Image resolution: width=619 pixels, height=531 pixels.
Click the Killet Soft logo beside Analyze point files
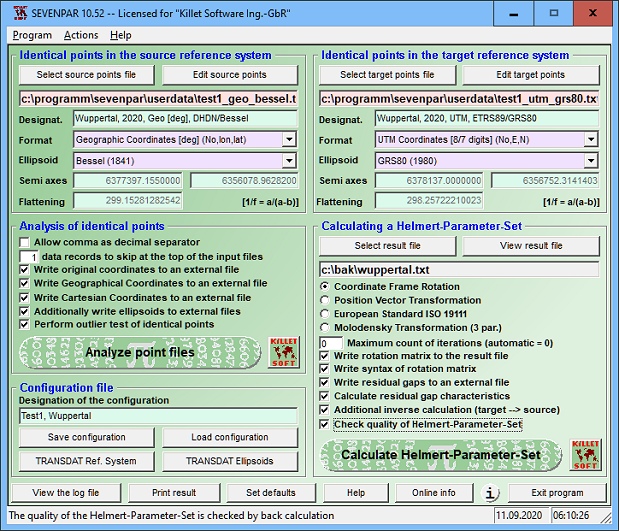point(283,352)
